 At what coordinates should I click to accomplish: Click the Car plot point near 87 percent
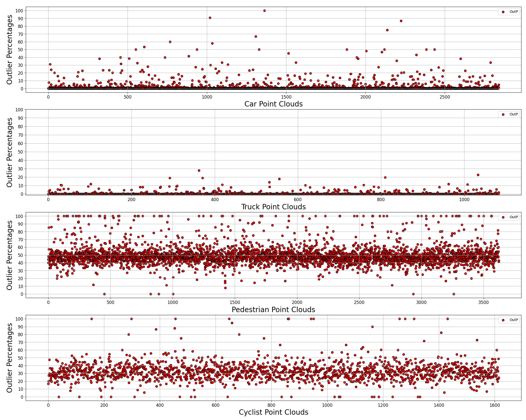[x=401, y=21]
